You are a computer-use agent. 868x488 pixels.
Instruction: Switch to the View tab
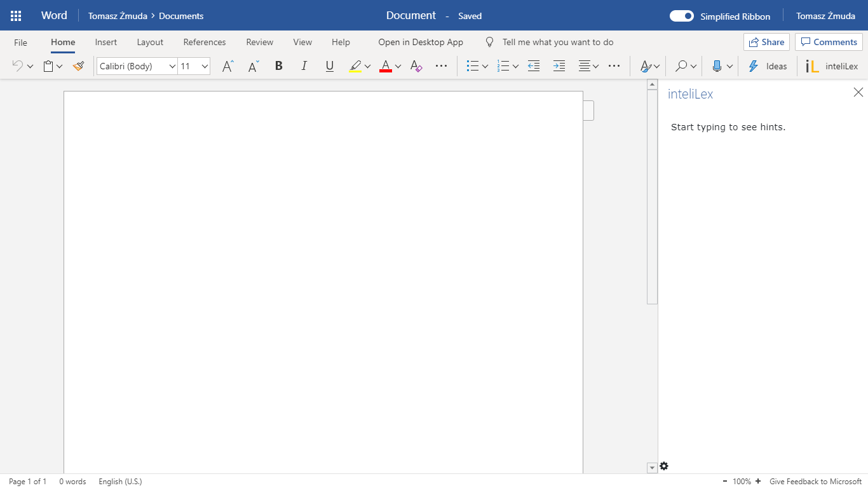302,42
